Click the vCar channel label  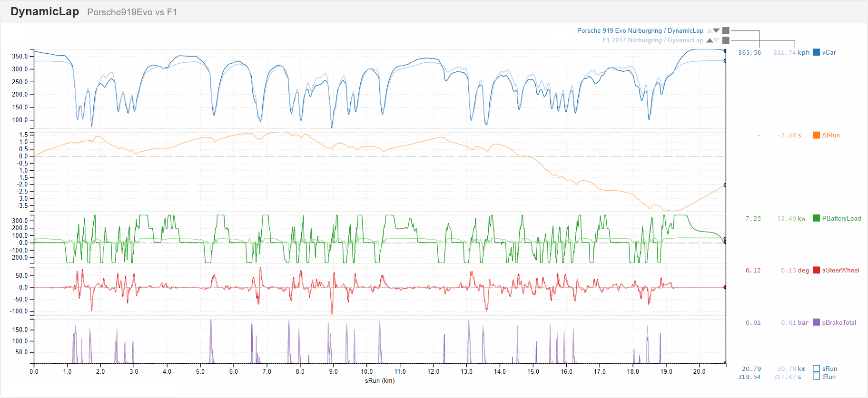829,52
